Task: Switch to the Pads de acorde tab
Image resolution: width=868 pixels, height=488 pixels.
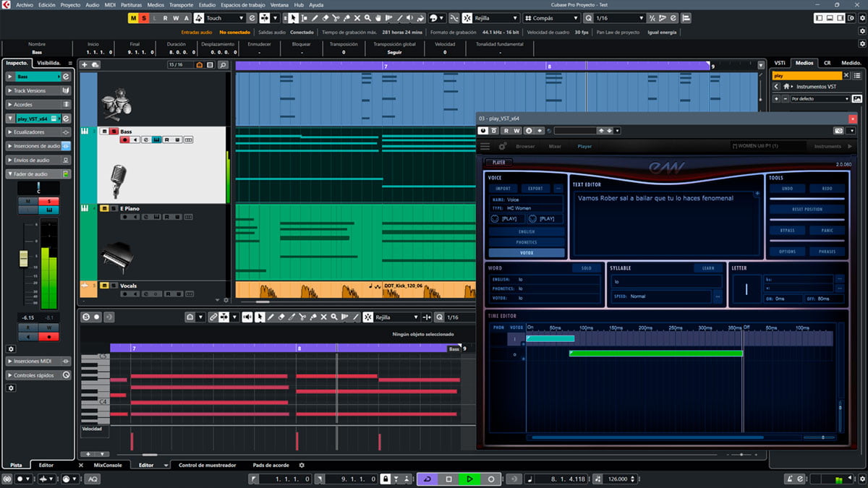Action: 271,465
